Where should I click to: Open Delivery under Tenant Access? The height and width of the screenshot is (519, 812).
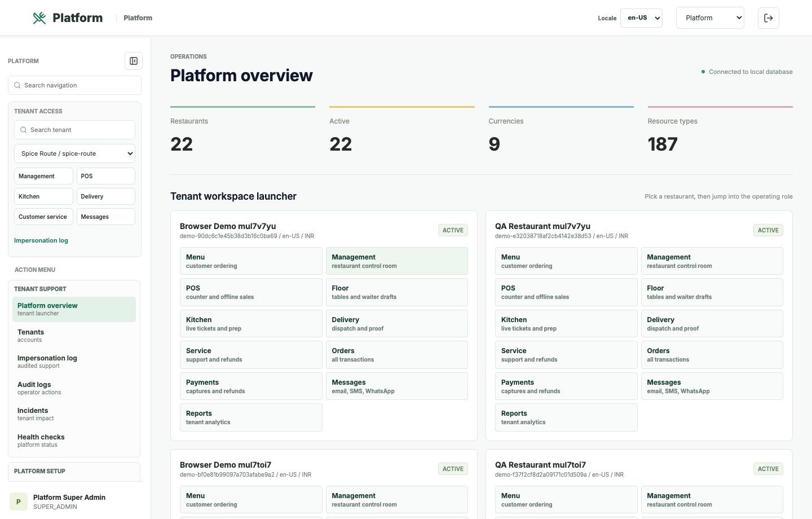point(106,196)
